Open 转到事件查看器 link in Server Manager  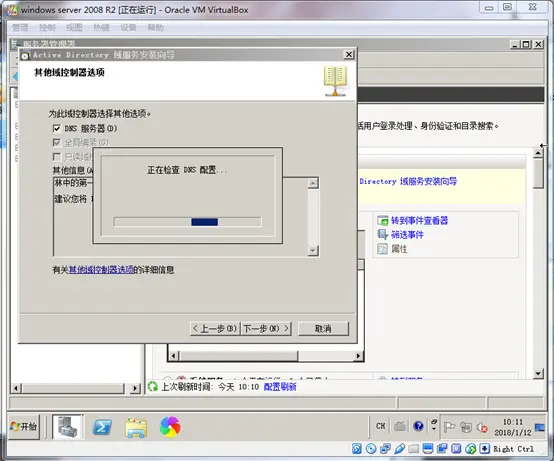point(419,221)
